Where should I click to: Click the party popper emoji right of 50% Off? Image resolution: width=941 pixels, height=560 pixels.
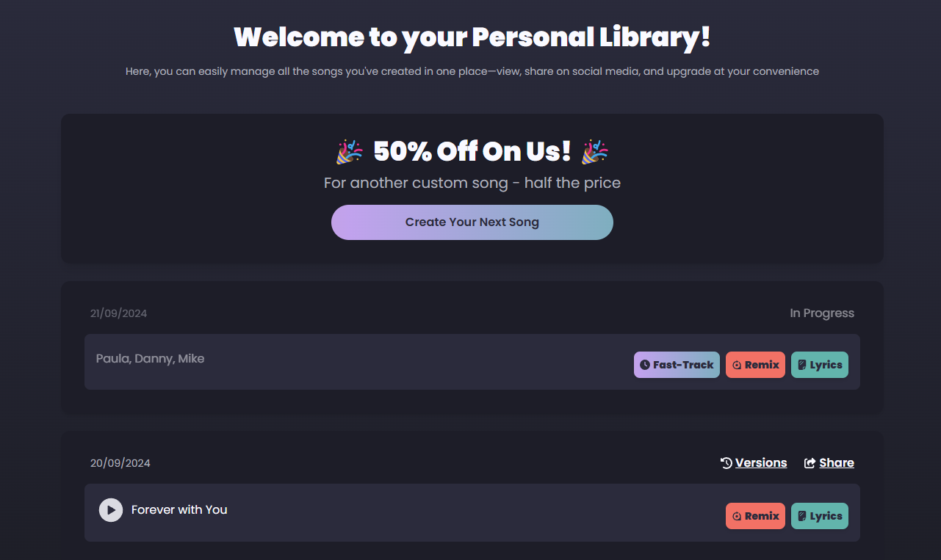[595, 152]
